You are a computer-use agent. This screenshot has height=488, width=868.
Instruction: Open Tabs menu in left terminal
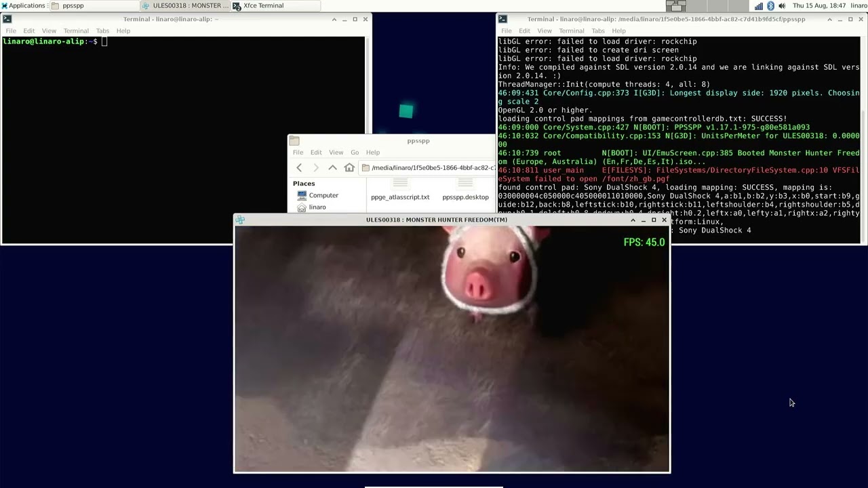(x=102, y=30)
